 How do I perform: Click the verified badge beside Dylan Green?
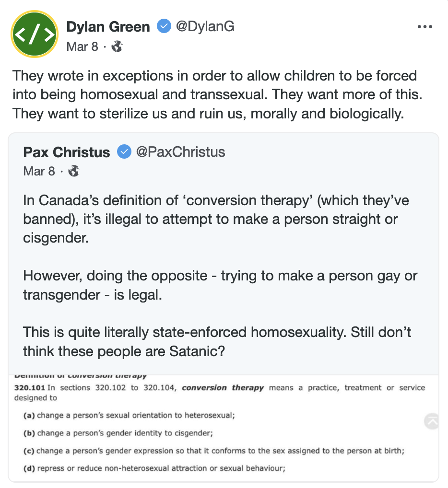(164, 27)
